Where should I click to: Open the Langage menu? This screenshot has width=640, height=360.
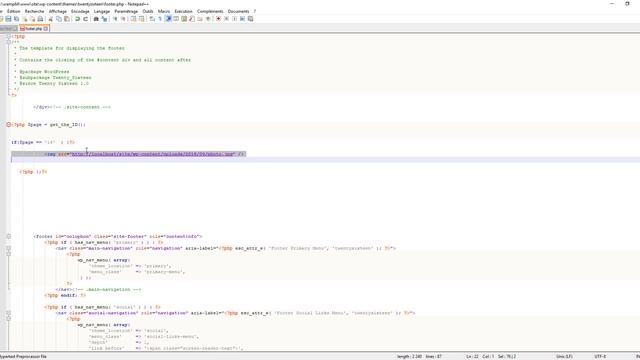[102, 11]
